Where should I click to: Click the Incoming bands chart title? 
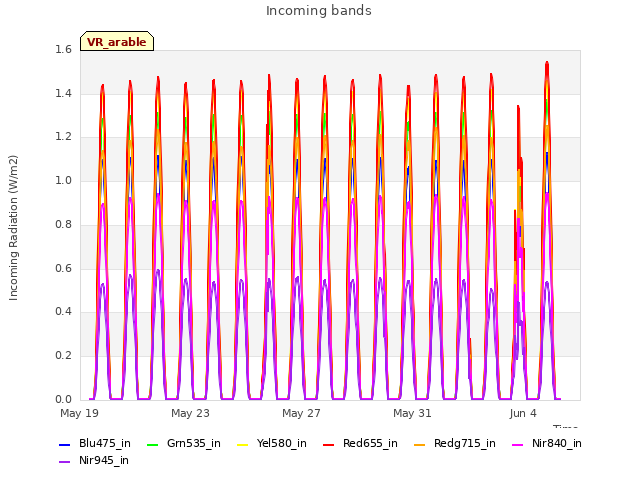[x=319, y=11]
